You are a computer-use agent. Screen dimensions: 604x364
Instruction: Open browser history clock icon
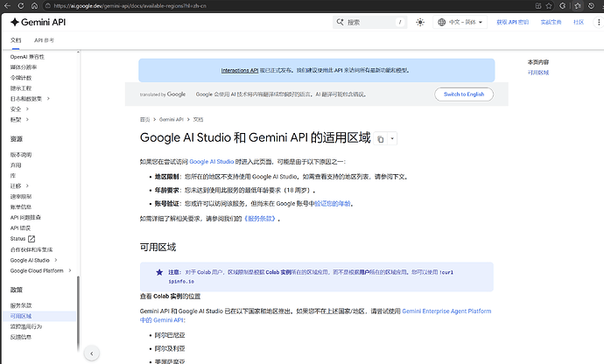(591, 6)
